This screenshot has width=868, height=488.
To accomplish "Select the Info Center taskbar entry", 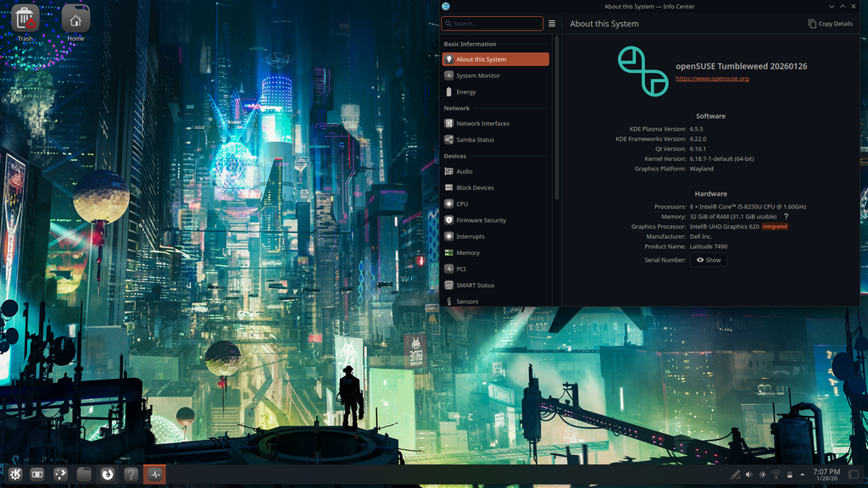I will point(154,474).
